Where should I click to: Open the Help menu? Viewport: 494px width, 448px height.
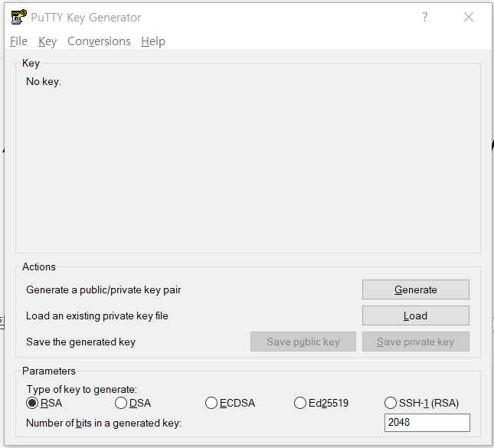153,41
